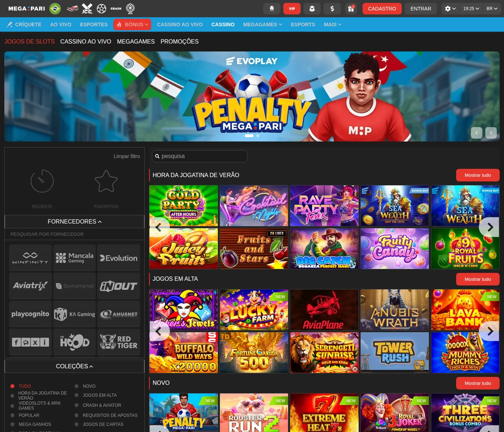Viewport: 504px width, 432px height.
Task: Click the Limpar filtro link
Action: click(127, 156)
